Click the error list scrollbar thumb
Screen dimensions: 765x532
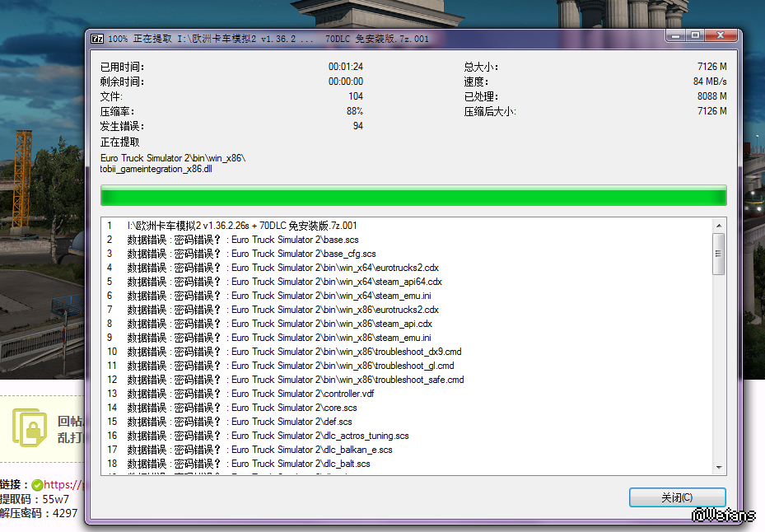point(719,254)
